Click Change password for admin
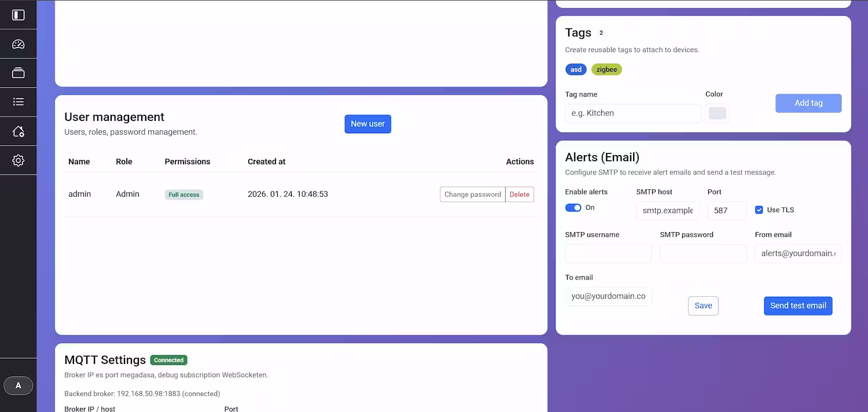868x412 pixels. coord(473,194)
